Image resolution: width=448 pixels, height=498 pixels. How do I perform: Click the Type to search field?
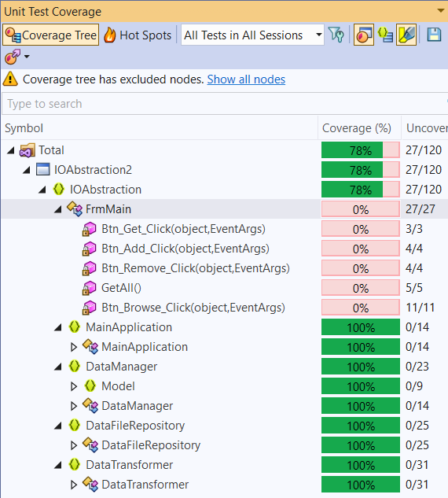coord(225,104)
